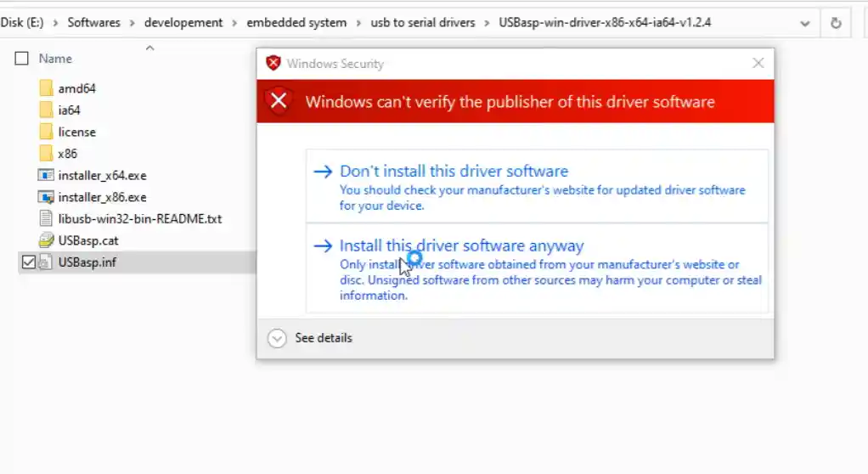Expand the chevron after embedded system in the path
The image size is (868, 474).
click(x=358, y=23)
